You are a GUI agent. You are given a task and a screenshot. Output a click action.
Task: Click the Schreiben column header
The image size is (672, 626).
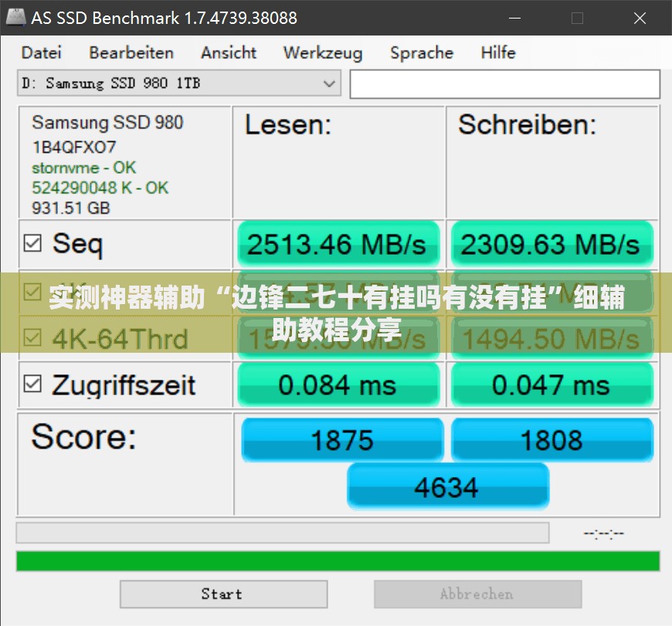click(527, 125)
